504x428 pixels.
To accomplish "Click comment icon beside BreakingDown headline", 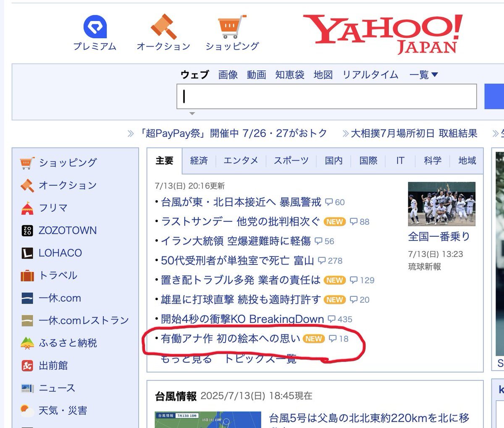I will tap(332, 319).
